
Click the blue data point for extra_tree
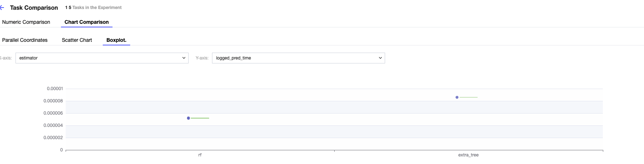click(x=457, y=97)
